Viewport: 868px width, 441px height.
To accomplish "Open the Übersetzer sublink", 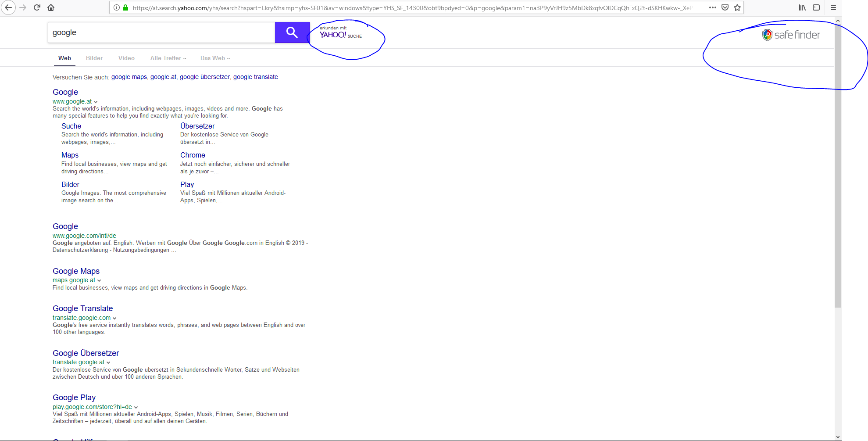I will [197, 126].
